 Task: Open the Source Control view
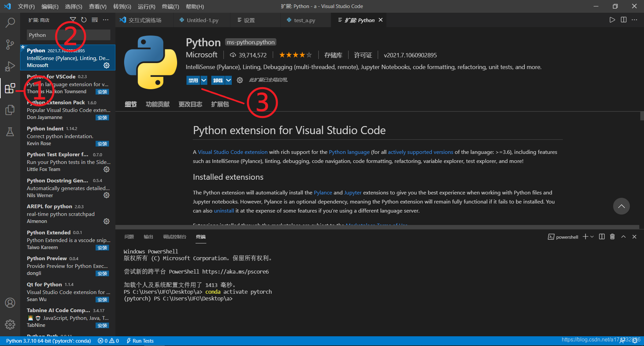10,44
